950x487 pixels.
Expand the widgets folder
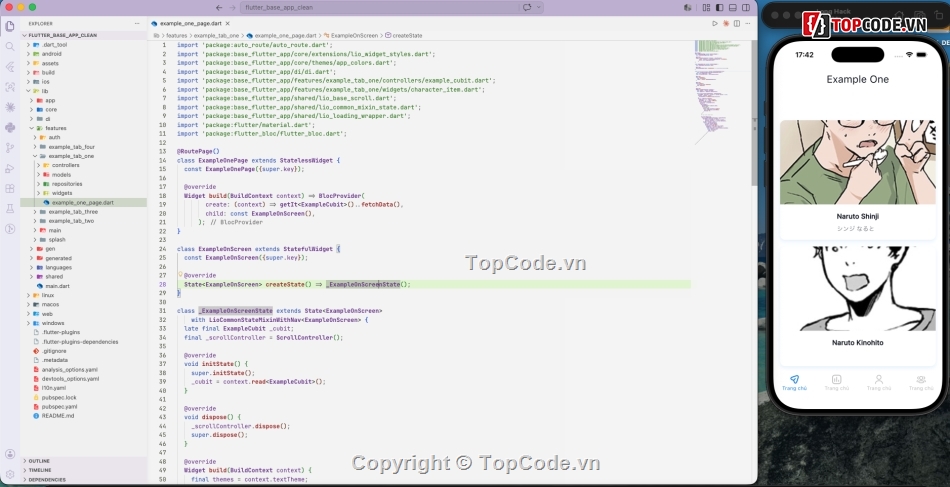coord(84,193)
